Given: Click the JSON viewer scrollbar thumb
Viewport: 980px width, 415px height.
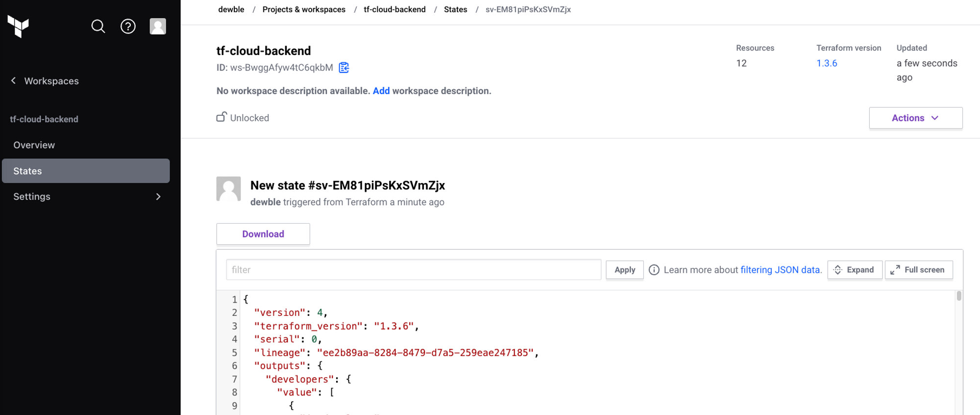Looking at the screenshot, I should tap(959, 296).
